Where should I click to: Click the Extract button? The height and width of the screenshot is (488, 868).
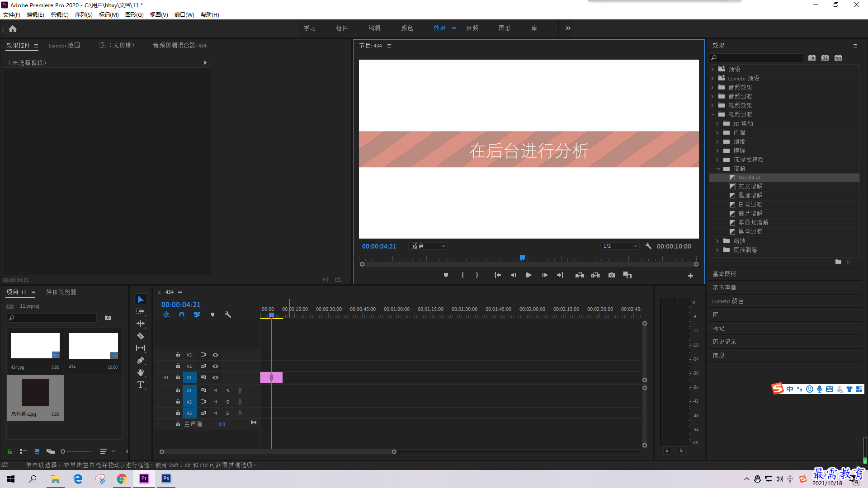point(595,275)
